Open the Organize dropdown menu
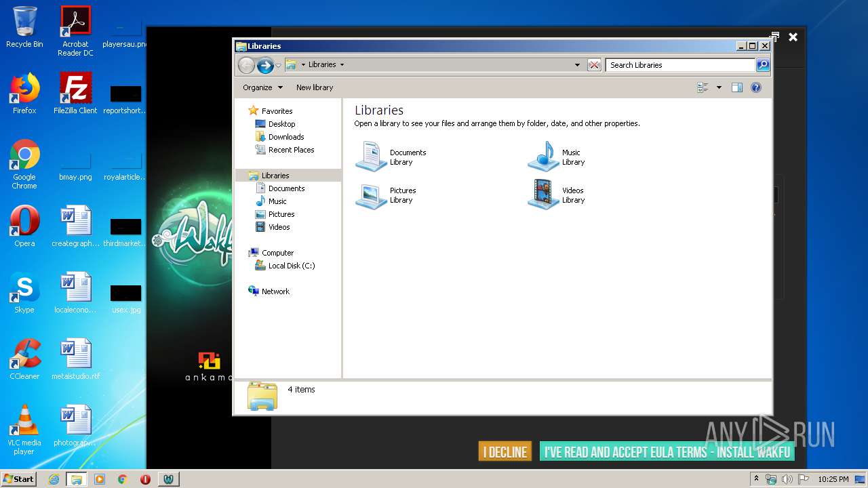The height and width of the screenshot is (488, 868). coord(262,87)
